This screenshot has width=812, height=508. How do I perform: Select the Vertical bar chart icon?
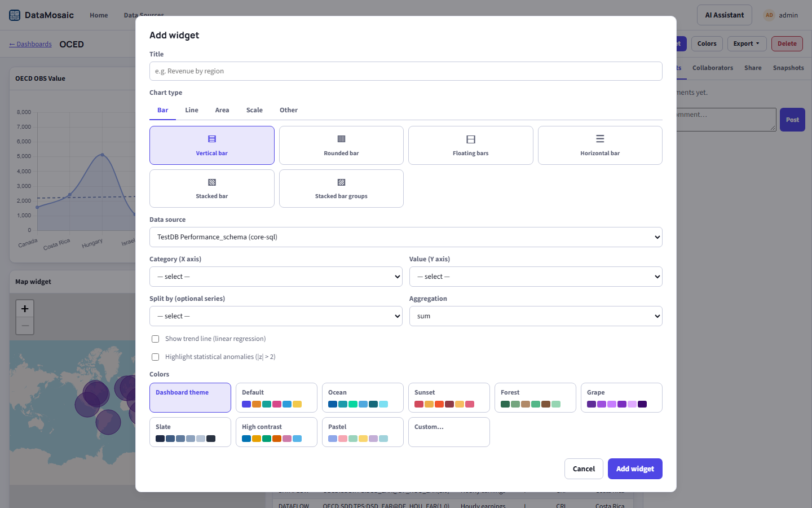coord(212,139)
